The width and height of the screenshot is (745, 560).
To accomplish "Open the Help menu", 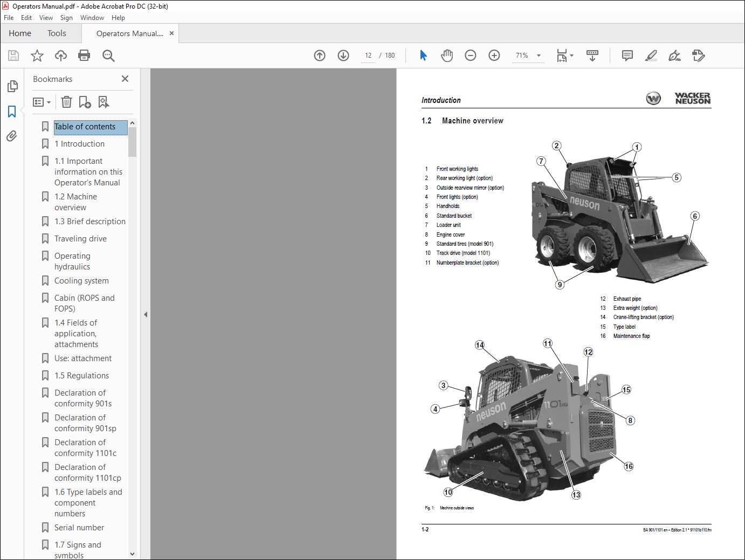I will pos(118,18).
